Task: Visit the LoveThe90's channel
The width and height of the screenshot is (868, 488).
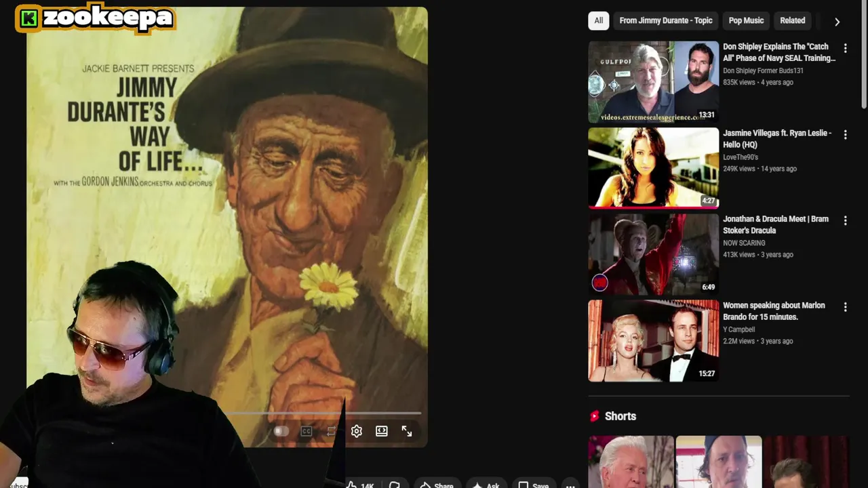Action: 741,157
